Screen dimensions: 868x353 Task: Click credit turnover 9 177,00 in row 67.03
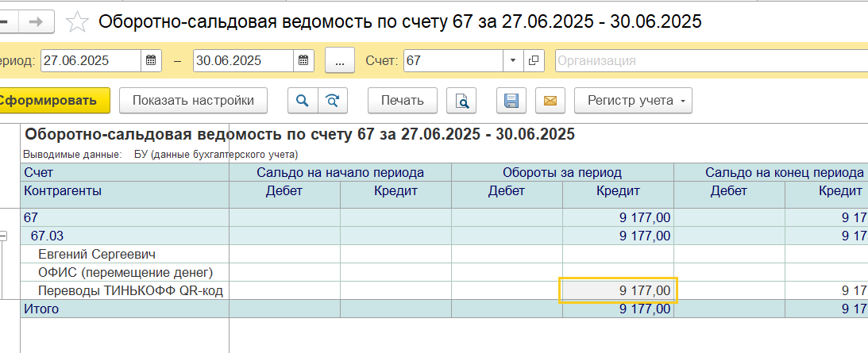pos(618,236)
